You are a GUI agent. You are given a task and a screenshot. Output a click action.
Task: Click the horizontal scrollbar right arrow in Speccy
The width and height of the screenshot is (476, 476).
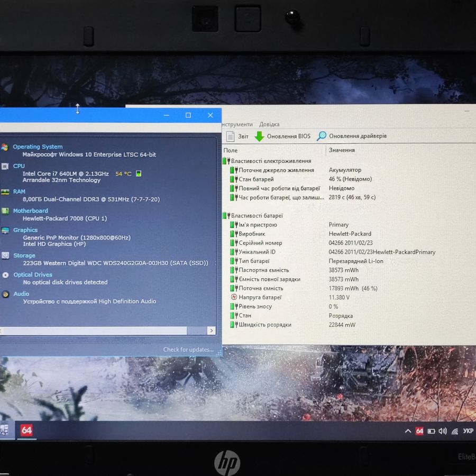click(211, 331)
